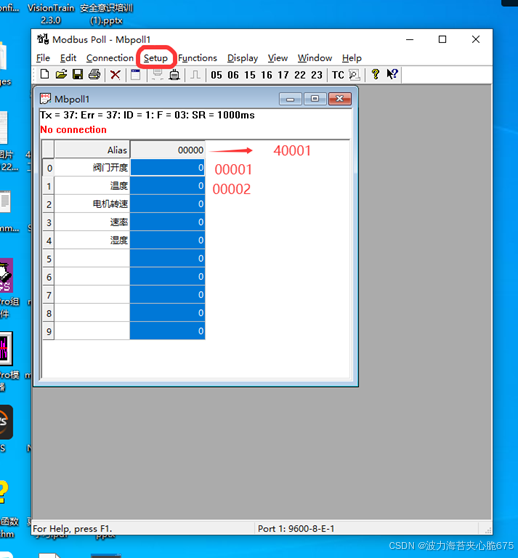518x558 pixels.
Task: Click alias cell 温度
Action: coord(92,186)
